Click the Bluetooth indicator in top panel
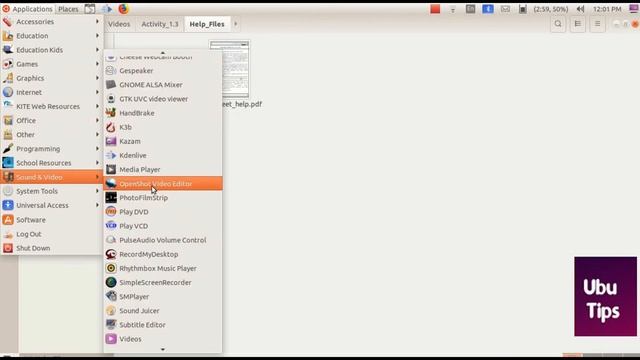 (x=488, y=9)
